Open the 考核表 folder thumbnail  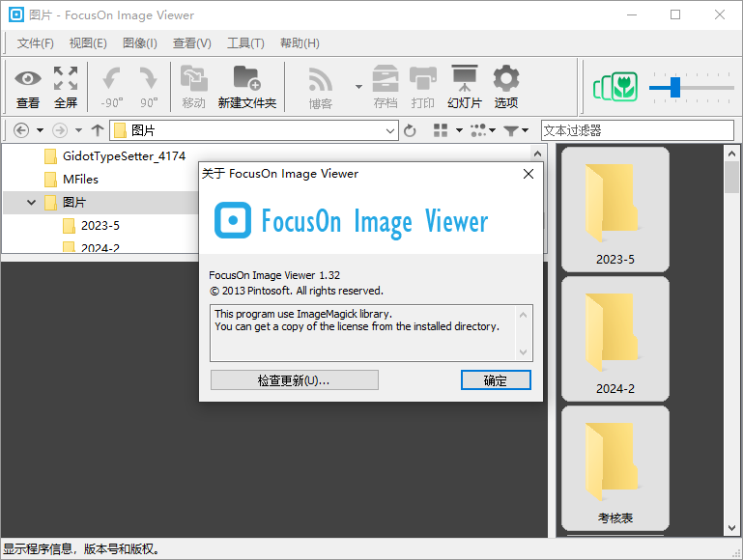click(x=615, y=468)
